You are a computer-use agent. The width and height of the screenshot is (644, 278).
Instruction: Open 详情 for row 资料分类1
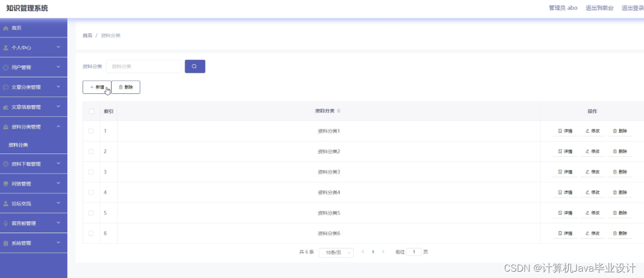click(x=565, y=131)
